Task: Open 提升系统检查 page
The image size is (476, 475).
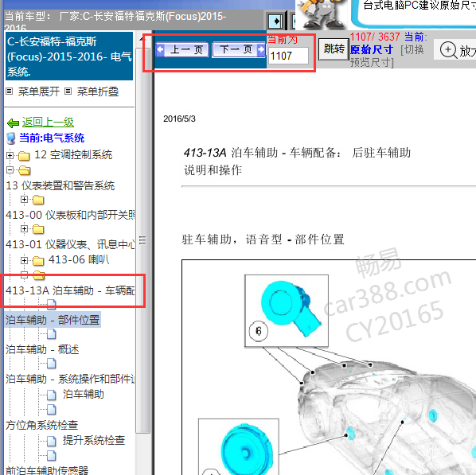Action: pos(94,440)
